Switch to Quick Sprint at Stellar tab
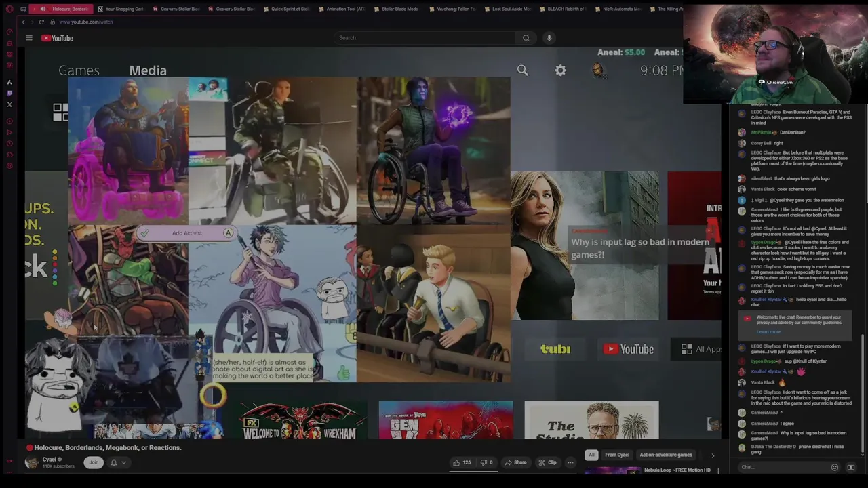Screen dimensions: 868x488 (x=286, y=9)
